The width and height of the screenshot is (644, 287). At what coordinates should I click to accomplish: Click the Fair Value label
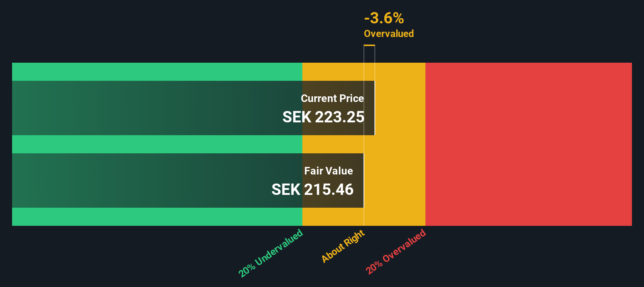tap(328, 171)
